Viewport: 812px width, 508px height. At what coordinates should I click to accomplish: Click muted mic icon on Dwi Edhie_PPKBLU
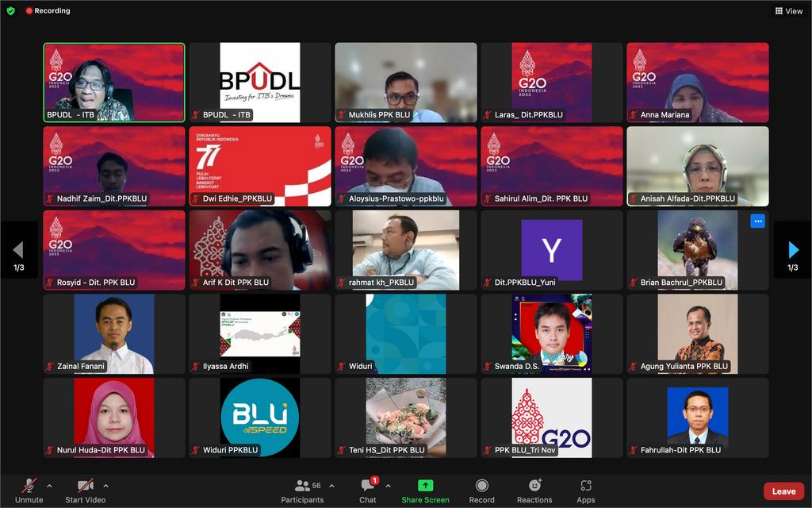(x=196, y=198)
